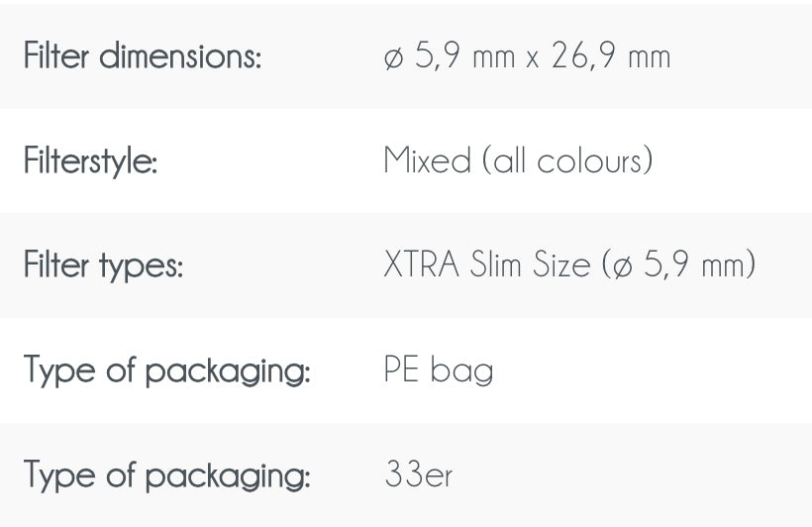Select the 'Mixed (all colours)' value text
The height and width of the screenshot is (527, 812).
pos(518,160)
